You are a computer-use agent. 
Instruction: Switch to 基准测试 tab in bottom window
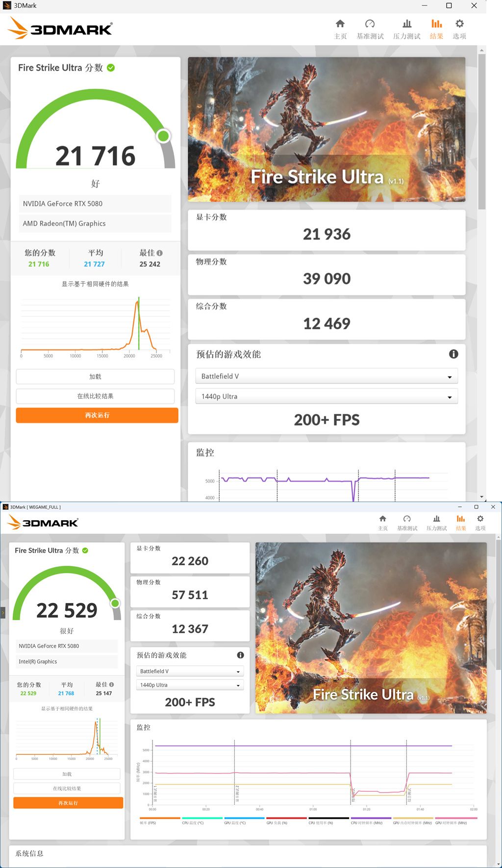[x=407, y=523]
